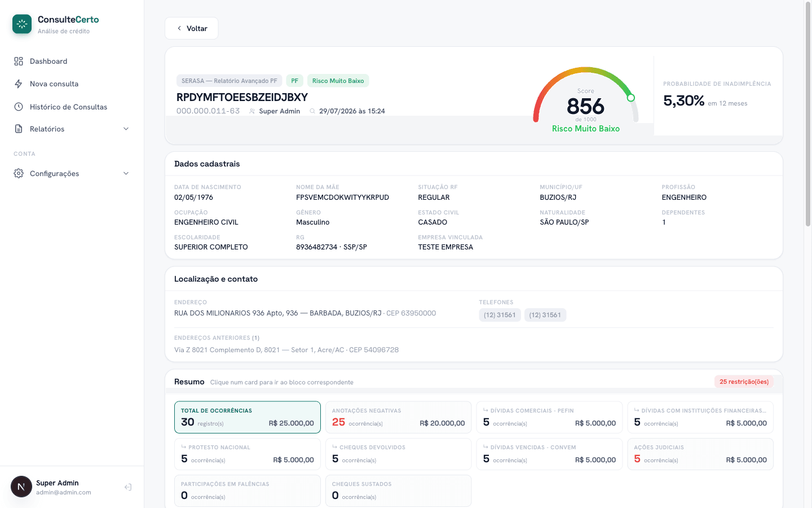Screen dimensions: 812x508
Task: Open Histórico de Consultas
Action: (72, 107)
